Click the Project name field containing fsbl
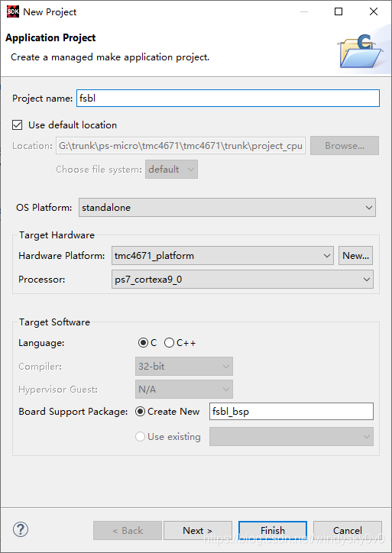This screenshot has width=392, height=553. (228, 98)
